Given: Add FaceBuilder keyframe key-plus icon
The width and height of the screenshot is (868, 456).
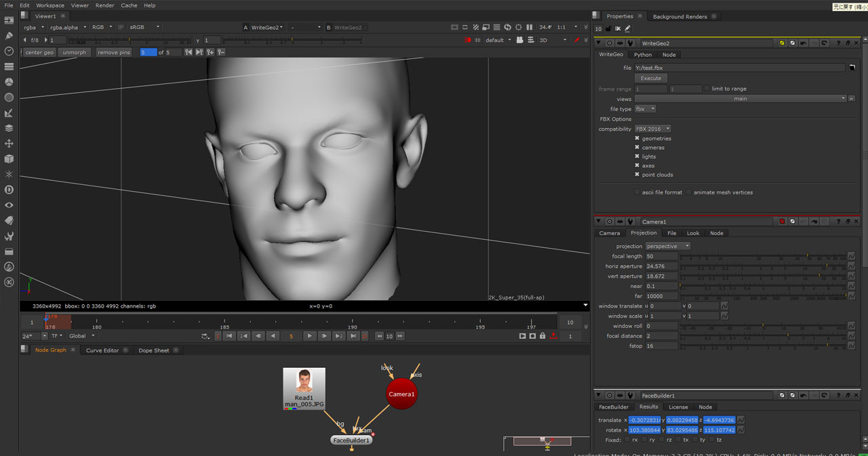Looking at the screenshot, I should pyautogui.click(x=210, y=52).
